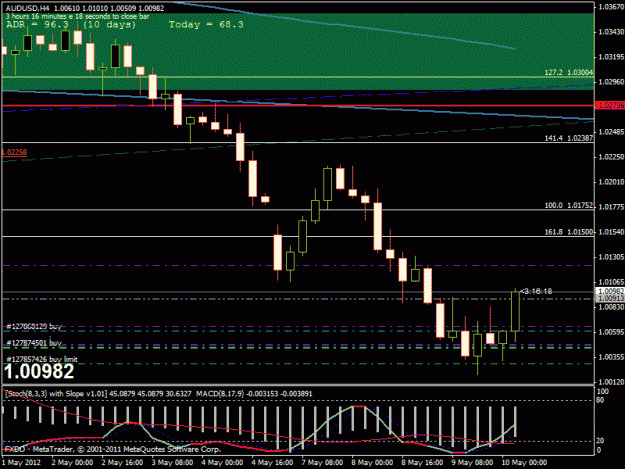625x469 pixels.
Task: Click the '4 May 16:00' time axis label
Action: coord(272,463)
